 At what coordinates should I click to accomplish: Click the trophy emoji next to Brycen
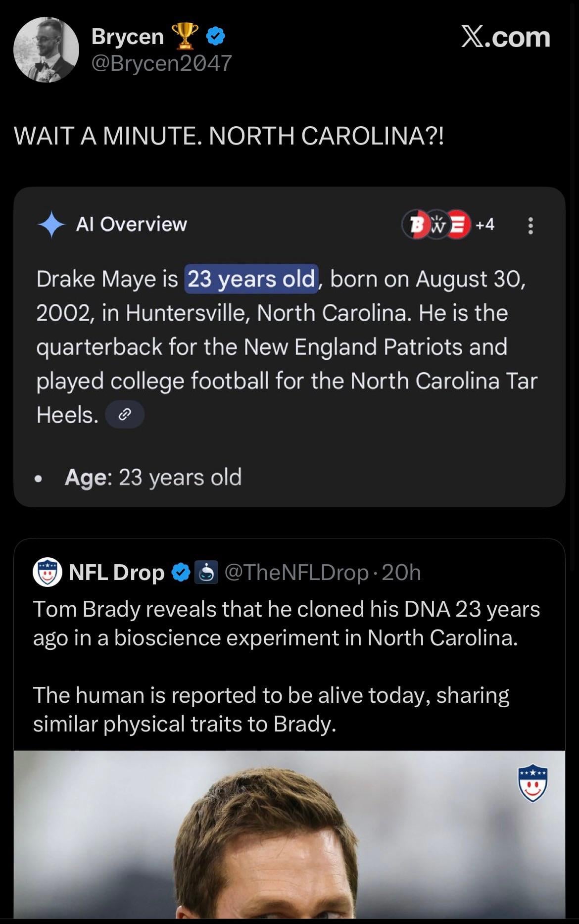click(185, 37)
